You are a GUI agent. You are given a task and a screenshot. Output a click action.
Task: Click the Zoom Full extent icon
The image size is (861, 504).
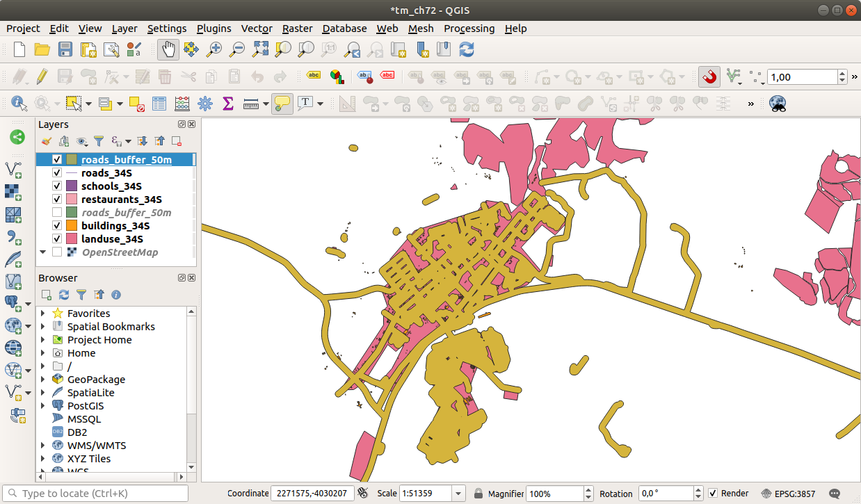pos(260,49)
